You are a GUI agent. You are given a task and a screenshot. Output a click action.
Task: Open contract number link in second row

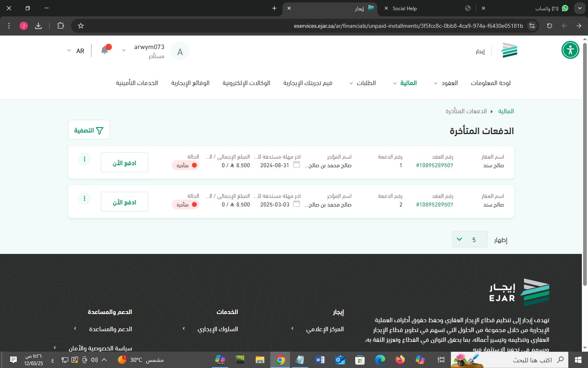[434, 204]
